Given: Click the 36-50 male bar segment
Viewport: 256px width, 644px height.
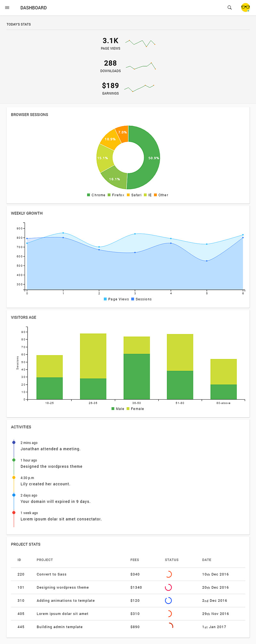Looking at the screenshot, I should tap(137, 376).
